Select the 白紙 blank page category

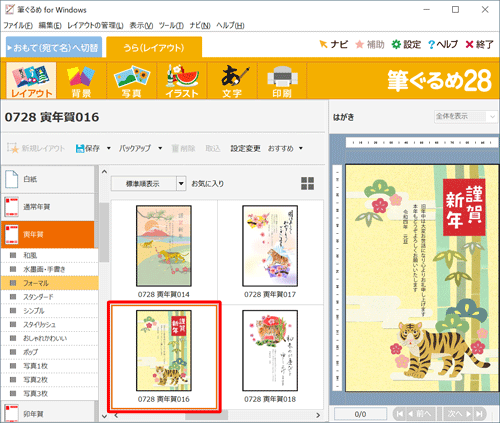click(x=48, y=179)
